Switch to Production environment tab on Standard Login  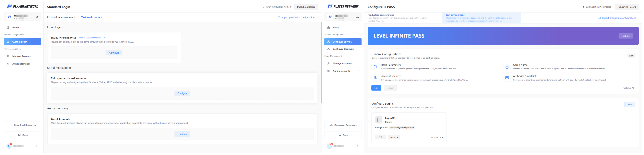[61, 18]
